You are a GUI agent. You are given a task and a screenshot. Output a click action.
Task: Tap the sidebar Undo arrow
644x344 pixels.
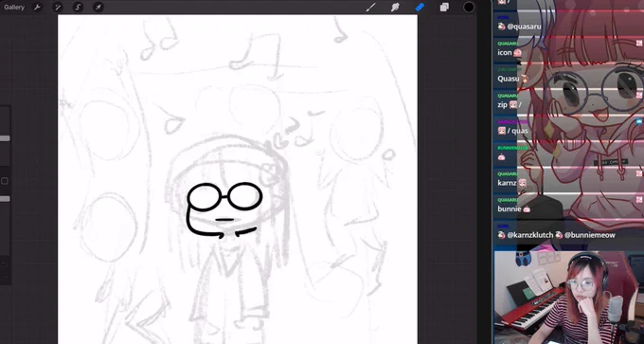(4, 263)
